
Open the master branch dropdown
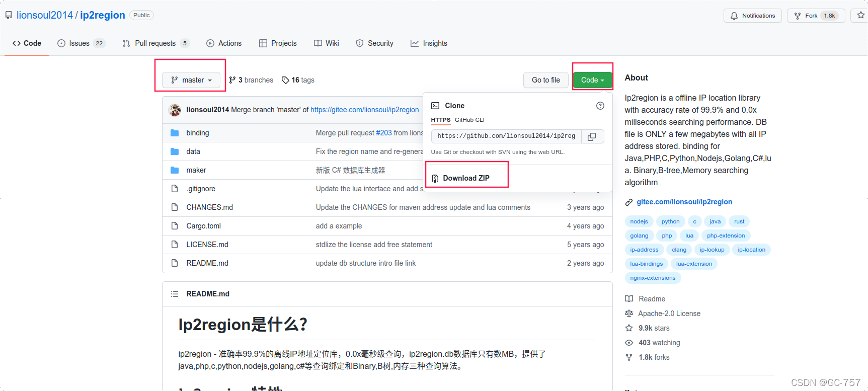(x=192, y=80)
